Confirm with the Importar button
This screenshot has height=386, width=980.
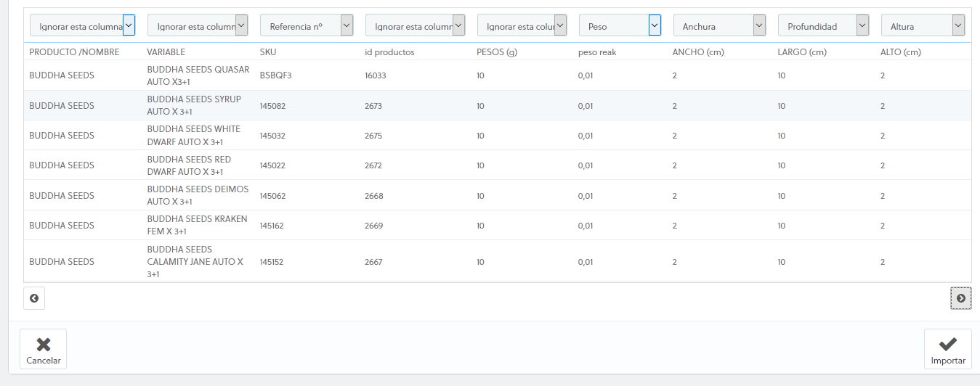click(948, 349)
